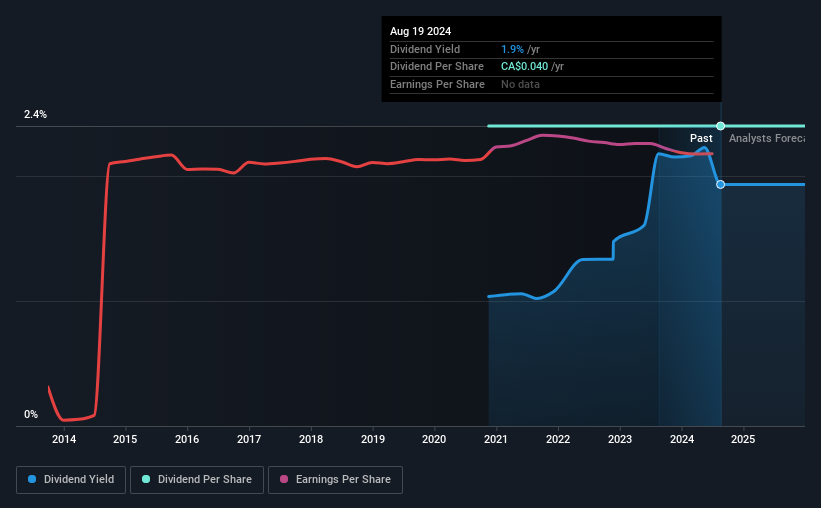Click the tooltip 'Earnings Per Share' row label
This screenshot has width=821, height=508.
tap(437, 84)
